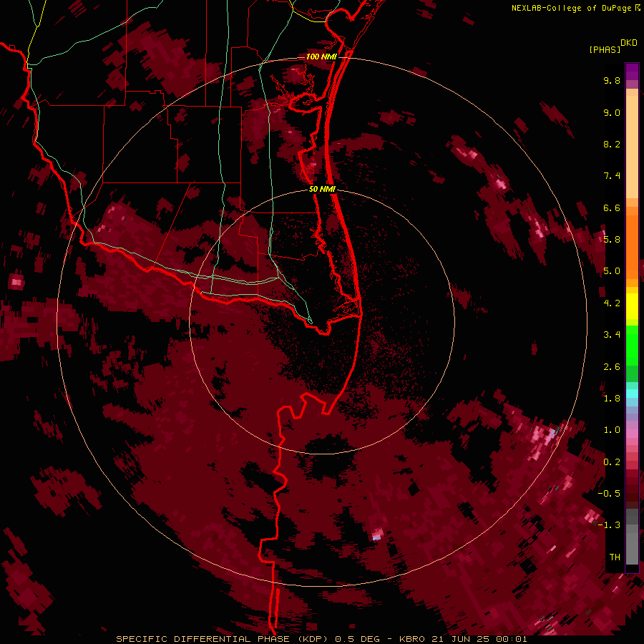Click the 0.2 value on the legend
The image size is (644, 644).
coord(612,462)
